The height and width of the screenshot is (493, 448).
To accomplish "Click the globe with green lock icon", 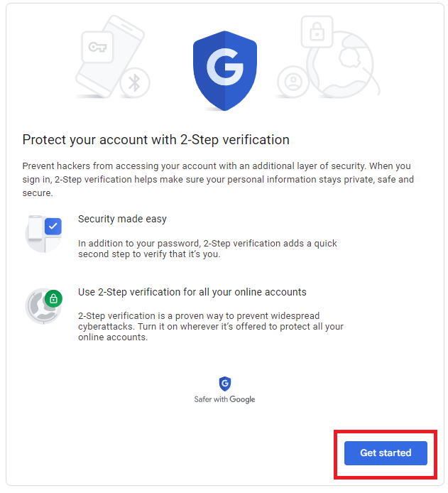I will [x=44, y=306].
